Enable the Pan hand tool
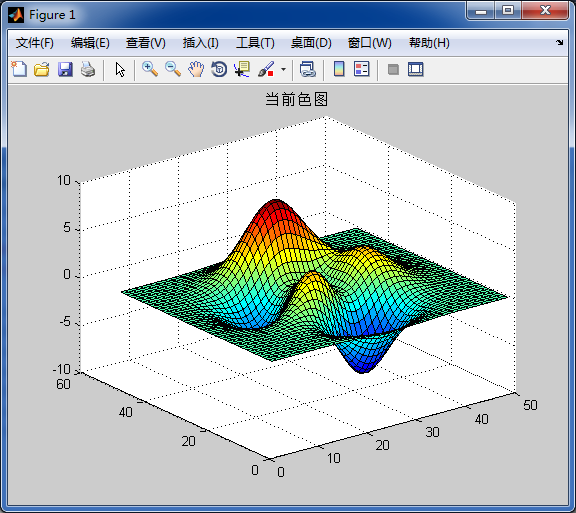The image size is (576, 513). 196,69
